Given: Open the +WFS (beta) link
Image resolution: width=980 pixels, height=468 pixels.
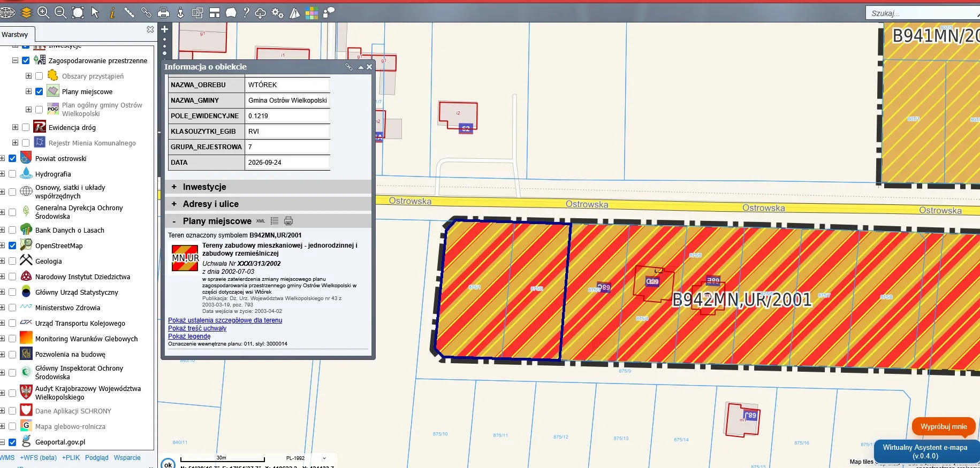Looking at the screenshot, I should (x=39, y=458).
